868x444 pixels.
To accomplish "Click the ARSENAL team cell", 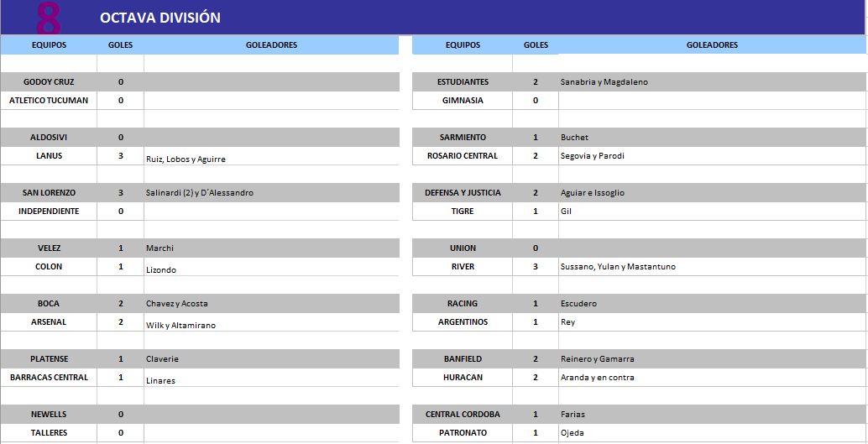I will pos(49,321).
